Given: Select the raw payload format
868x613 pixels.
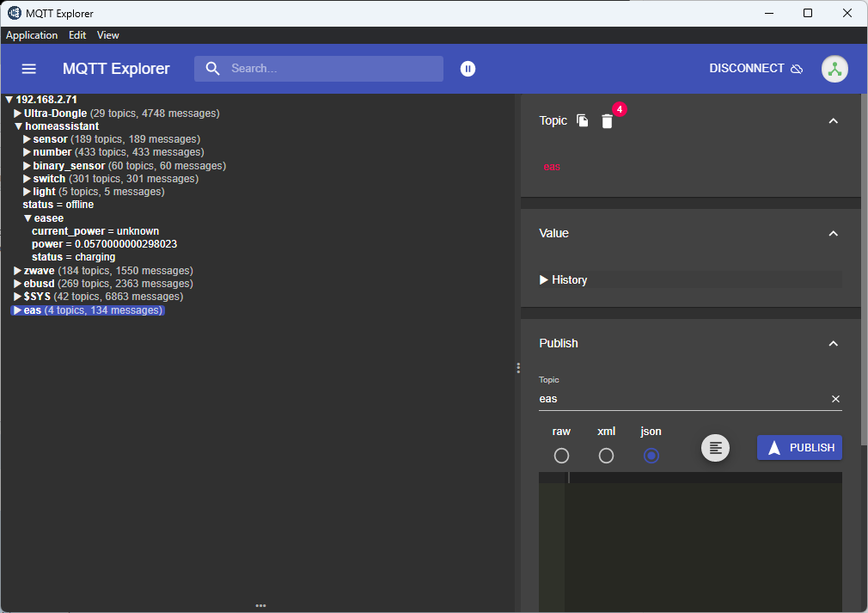Looking at the screenshot, I should coord(561,456).
